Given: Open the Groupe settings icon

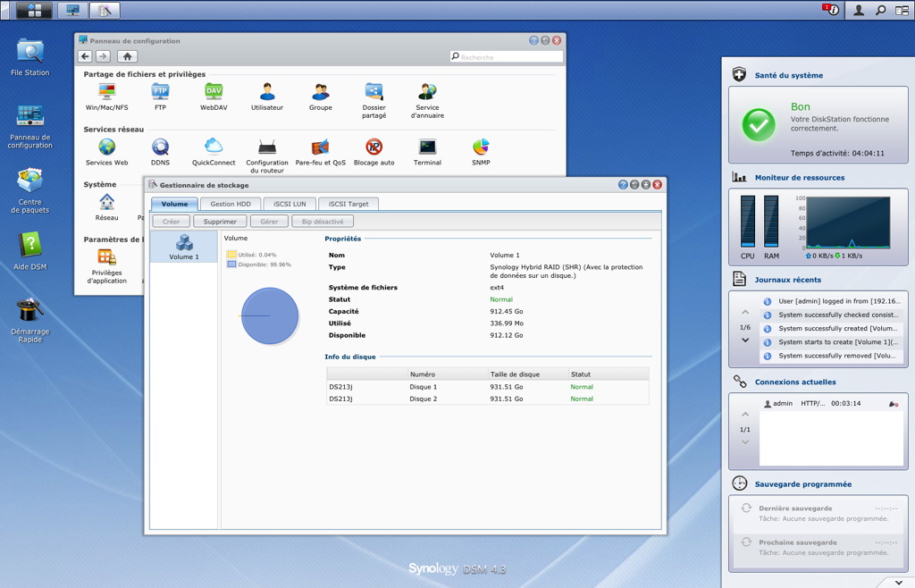Looking at the screenshot, I should tap(321, 97).
